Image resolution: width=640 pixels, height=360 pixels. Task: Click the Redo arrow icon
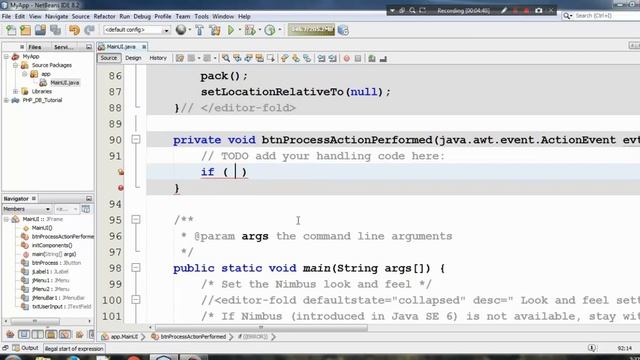click(x=89, y=30)
